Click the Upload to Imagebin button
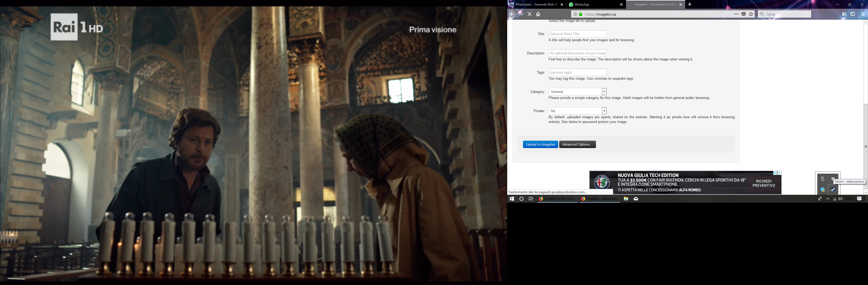The height and width of the screenshot is (285, 868). point(540,144)
